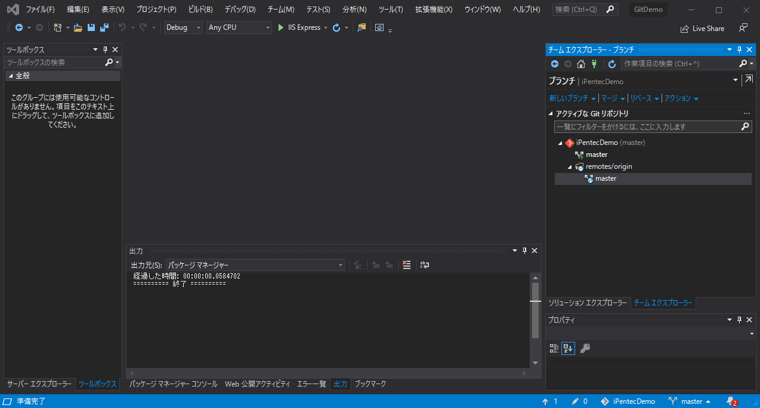Click Categorized view icon in Properties
This screenshot has width=760, height=408.
[554, 348]
